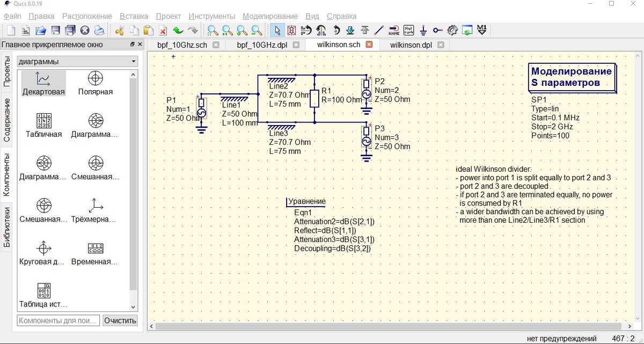Switch to the bpf_10GHz.dpl tab
The height and width of the screenshot is (344, 644).
coord(262,45)
